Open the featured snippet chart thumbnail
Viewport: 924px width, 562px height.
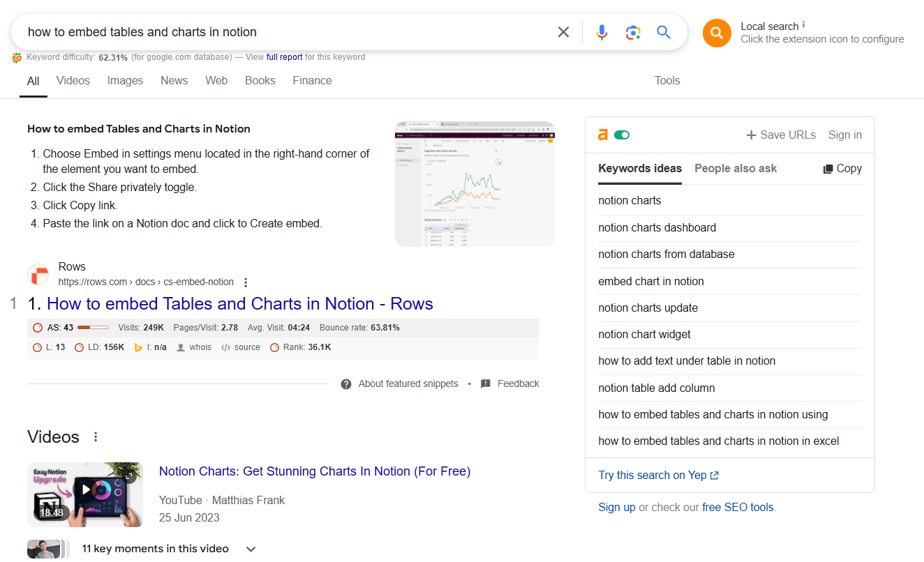pos(475,184)
